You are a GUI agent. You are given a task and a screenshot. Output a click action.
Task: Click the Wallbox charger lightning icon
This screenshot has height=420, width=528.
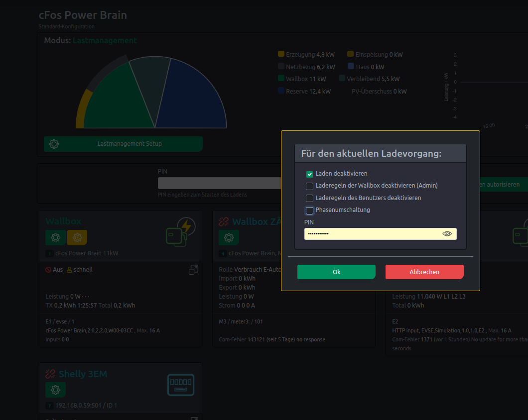click(x=181, y=232)
